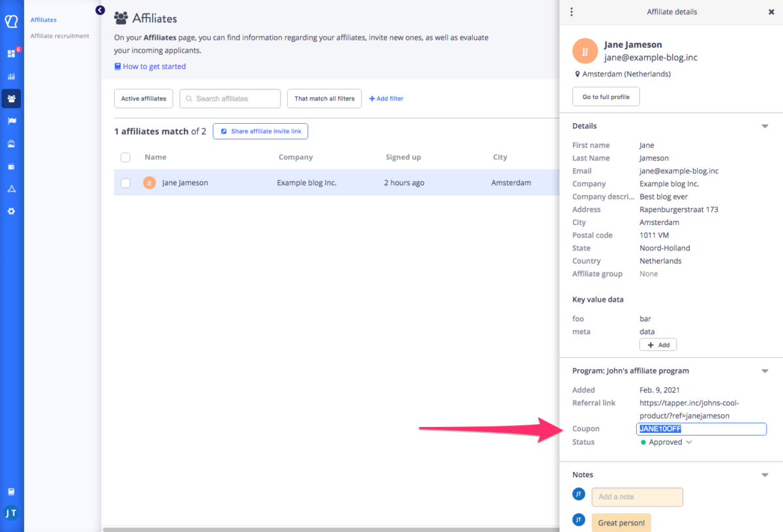This screenshot has width=783, height=532.
Task: Open the three-dot menu in Affiliate details
Action: [x=572, y=12]
